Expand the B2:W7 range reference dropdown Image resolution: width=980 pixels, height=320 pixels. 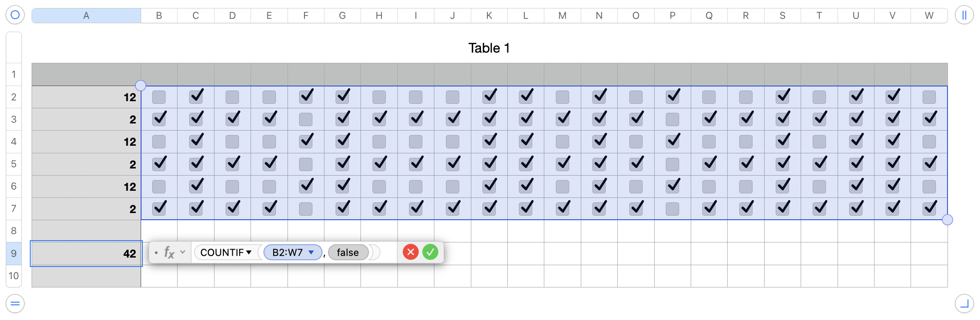point(311,253)
